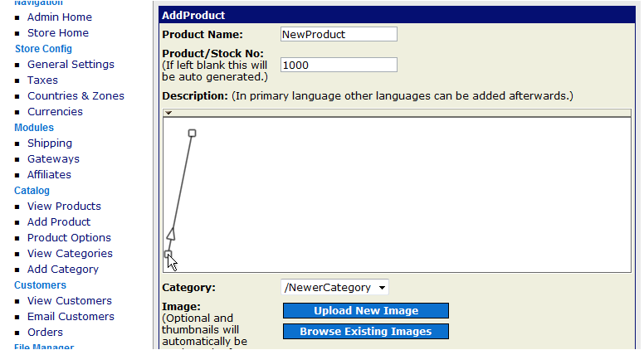Navigate to the Taxes link
The image size is (644, 350).
(x=42, y=80)
